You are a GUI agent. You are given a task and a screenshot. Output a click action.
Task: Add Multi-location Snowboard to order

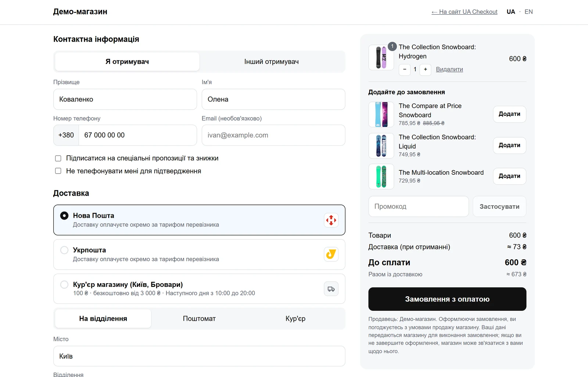(x=509, y=176)
